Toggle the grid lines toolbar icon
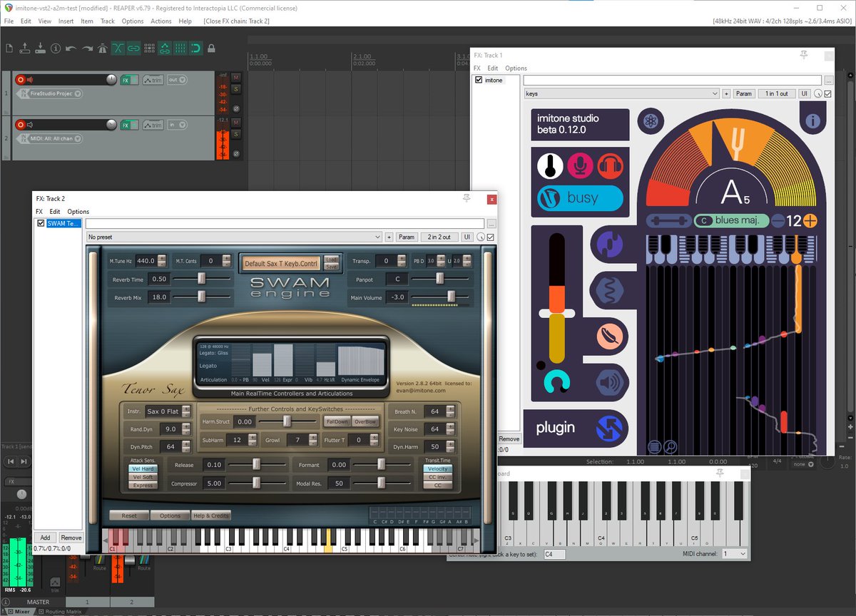The width and height of the screenshot is (856, 616). [180, 48]
